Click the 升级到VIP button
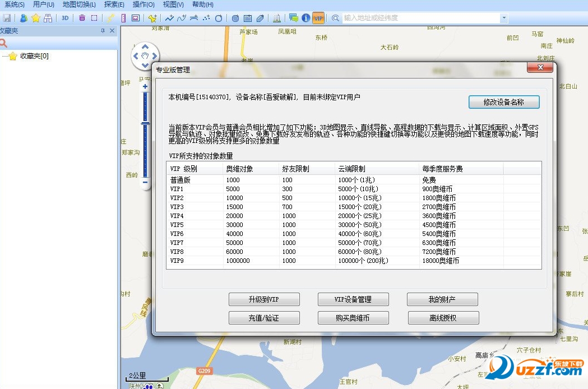Image resolution: width=588 pixels, height=389 pixels. pyautogui.click(x=264, y=299)
